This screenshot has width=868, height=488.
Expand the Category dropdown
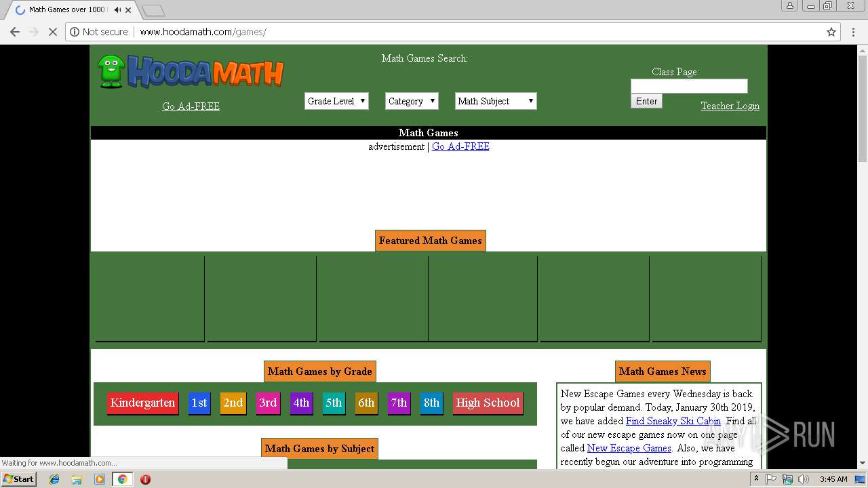click(x=412, y=101)
